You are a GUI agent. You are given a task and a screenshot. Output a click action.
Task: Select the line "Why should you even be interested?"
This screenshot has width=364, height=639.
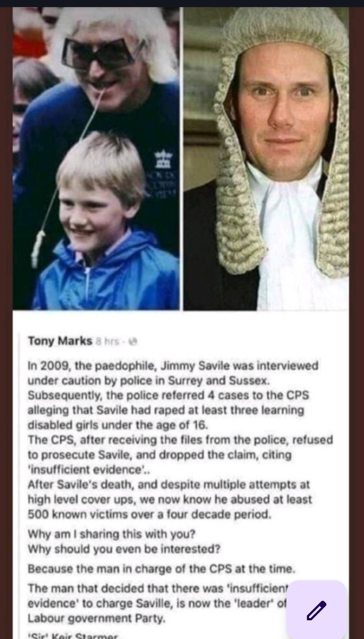click(x=124, y=549)
